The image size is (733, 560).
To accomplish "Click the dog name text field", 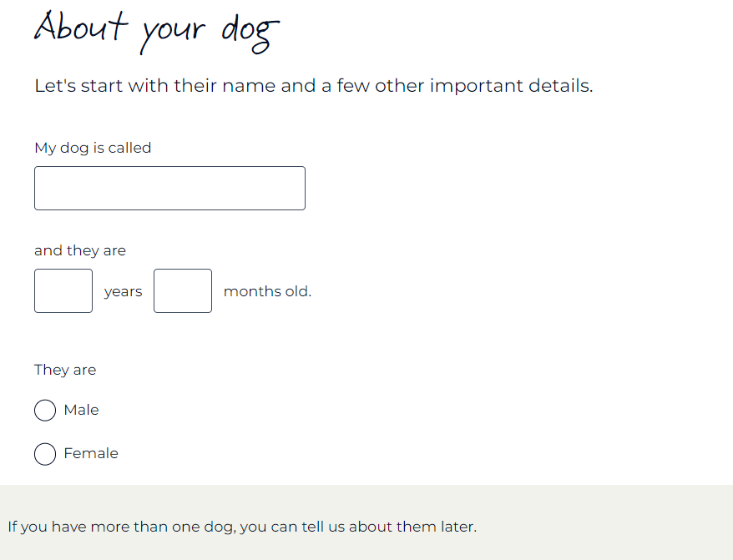I will (x=169, y=188).
